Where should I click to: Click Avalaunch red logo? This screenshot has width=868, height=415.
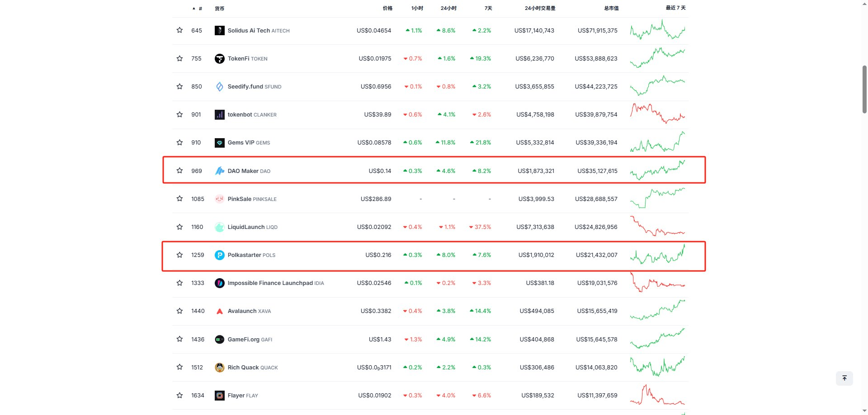[220, 311]
